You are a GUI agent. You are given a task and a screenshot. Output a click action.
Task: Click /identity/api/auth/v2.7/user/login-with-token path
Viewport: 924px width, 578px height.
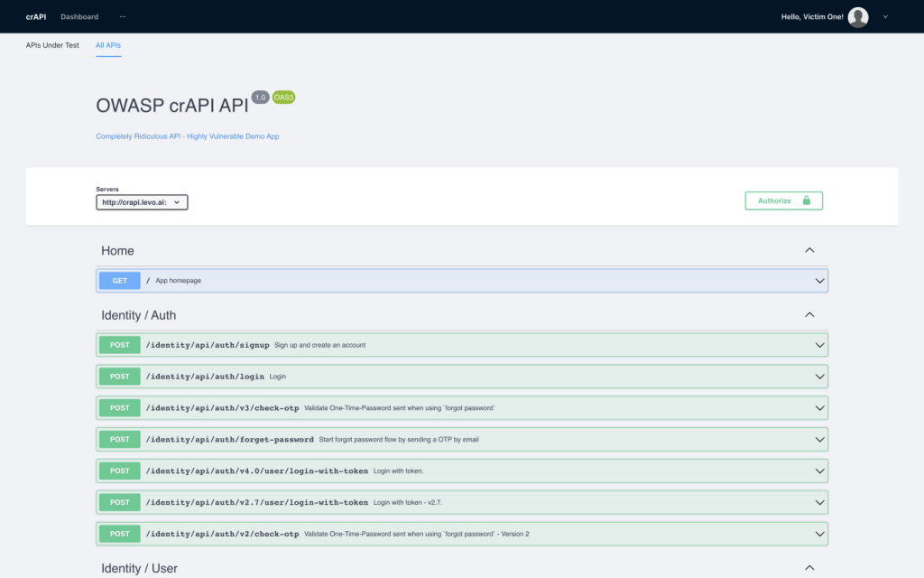tap(257, 502)
